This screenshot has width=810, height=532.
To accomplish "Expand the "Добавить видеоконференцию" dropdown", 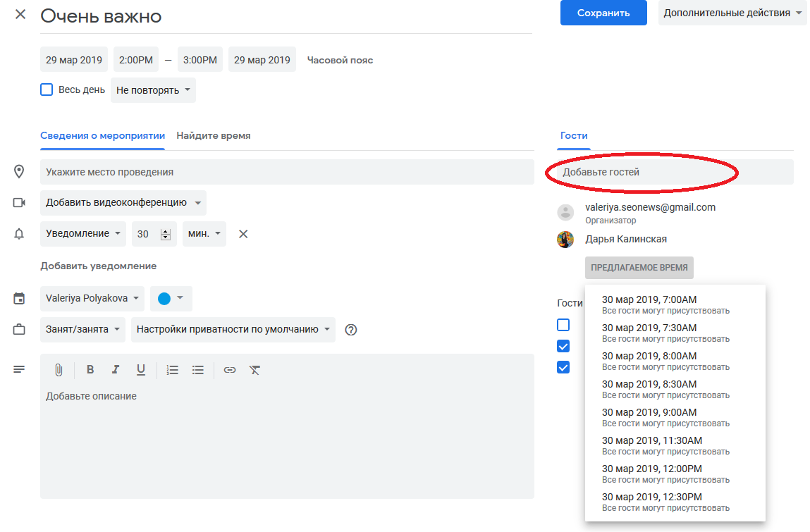I will (123, 203).
